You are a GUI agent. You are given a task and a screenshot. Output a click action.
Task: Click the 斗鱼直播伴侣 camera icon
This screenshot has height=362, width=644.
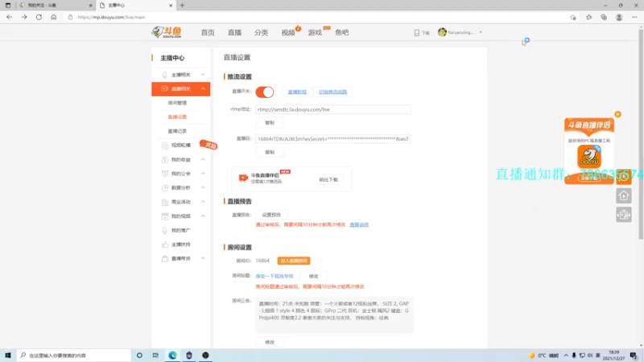243,178
